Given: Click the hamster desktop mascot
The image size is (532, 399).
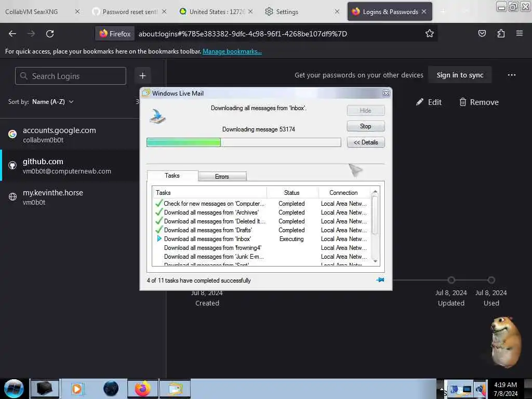Looking at the screenshot, I should [x=506, y=342].
